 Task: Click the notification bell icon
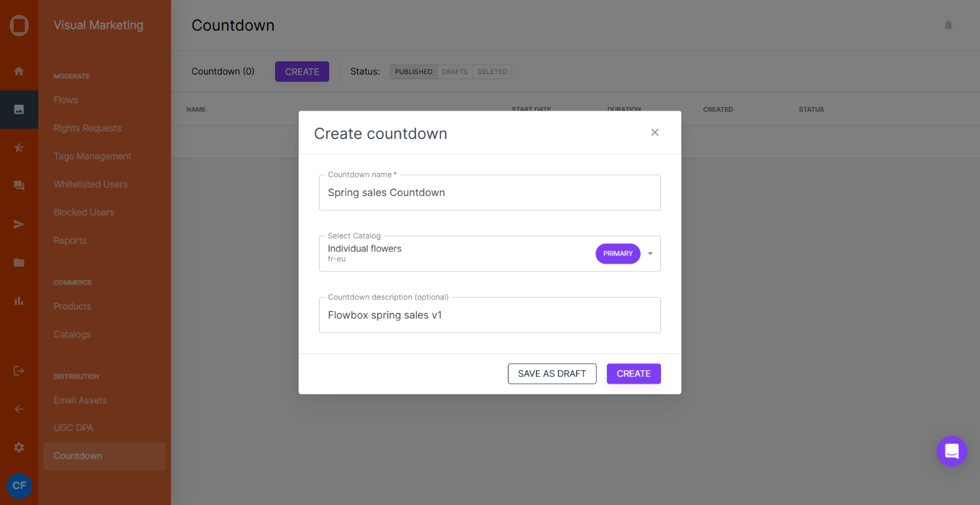pos(948,26)
